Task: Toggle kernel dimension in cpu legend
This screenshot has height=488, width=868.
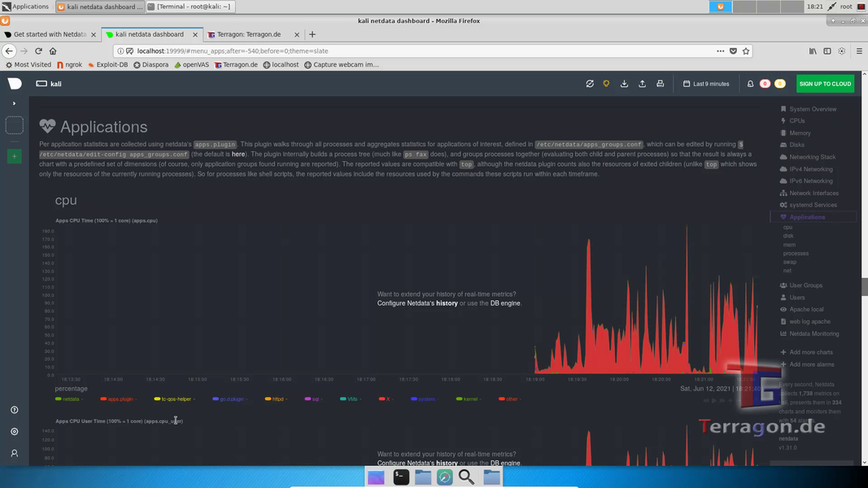Action: (467, 399)
